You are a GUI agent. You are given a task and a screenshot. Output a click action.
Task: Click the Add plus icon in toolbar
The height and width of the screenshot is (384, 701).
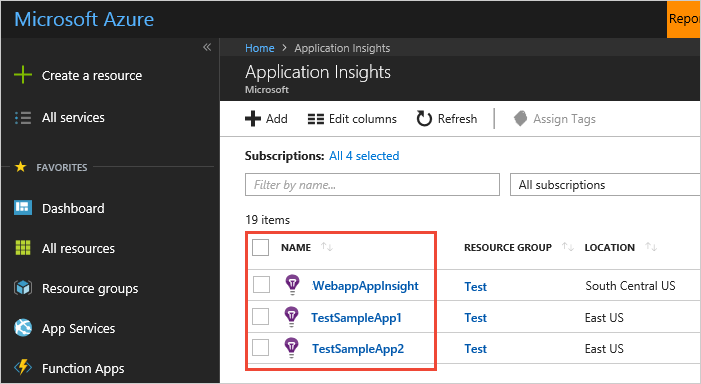coord(253,119)
